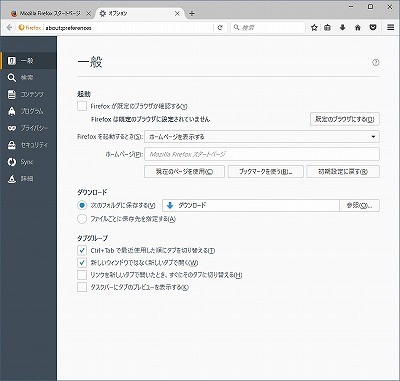Image resolution: width=400 pixels, height=381 pixels.
Task: Close the オプション tab
Action: click(x=177, y=13)
